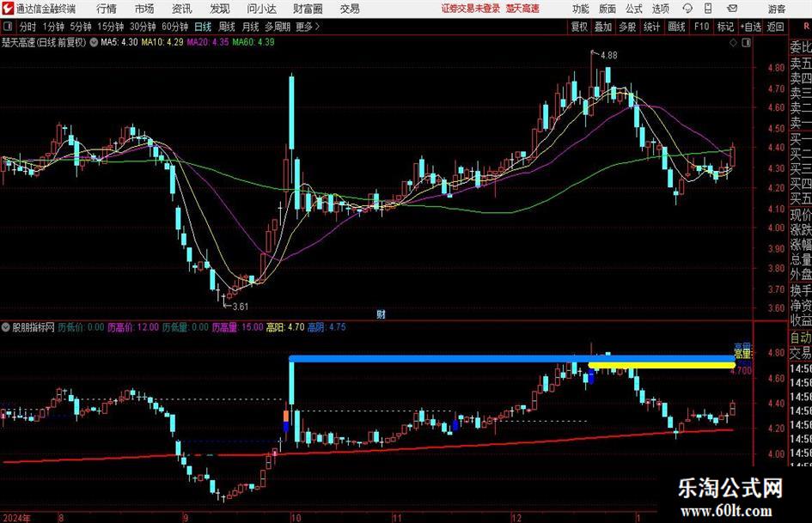Viewport: 812px width, 523px height.
Task: Switch to 5分钟 period tab
Action: (80, 27)
